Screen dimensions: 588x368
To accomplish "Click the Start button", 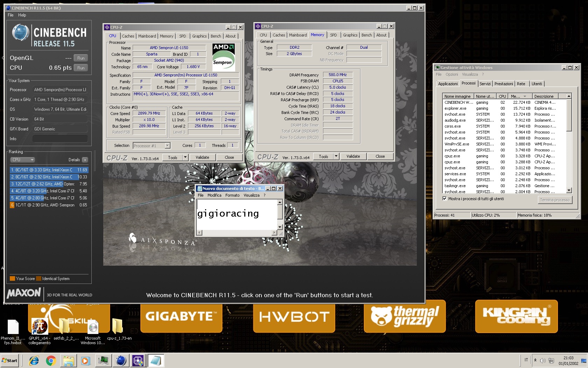I will click(10, 360).
